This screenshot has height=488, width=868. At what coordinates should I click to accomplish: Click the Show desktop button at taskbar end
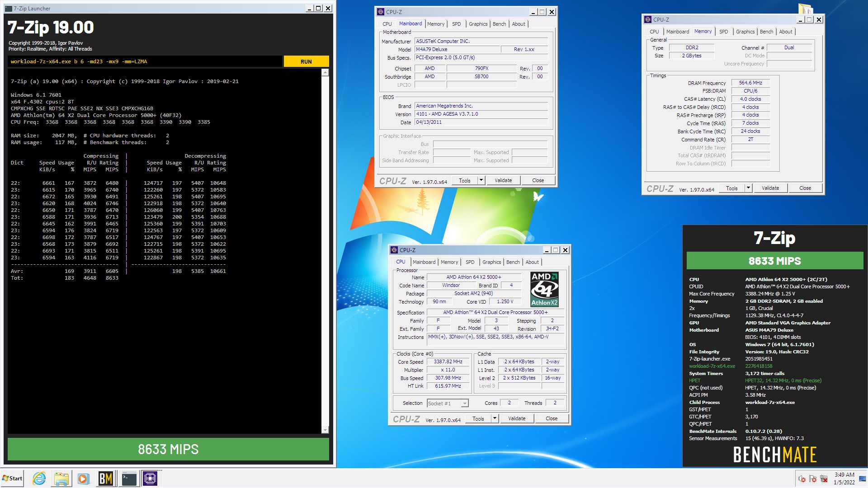pyautogui.click(x=863, y=479)
